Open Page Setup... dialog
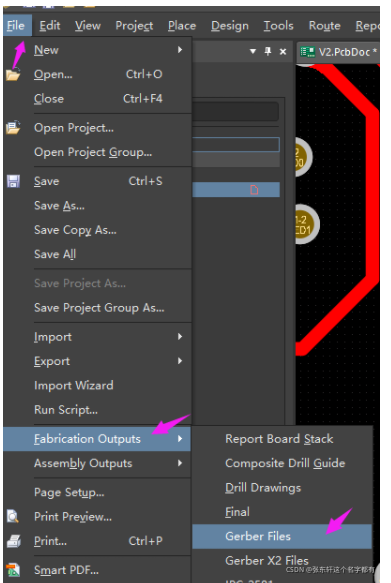Screen dimensions: 391x583 coord(97,492)
